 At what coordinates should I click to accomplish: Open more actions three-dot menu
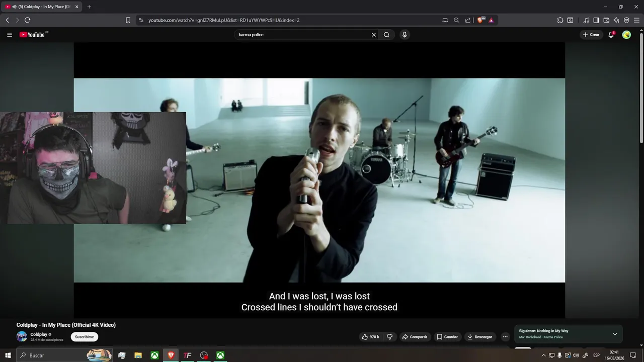(x=505, y=337)
